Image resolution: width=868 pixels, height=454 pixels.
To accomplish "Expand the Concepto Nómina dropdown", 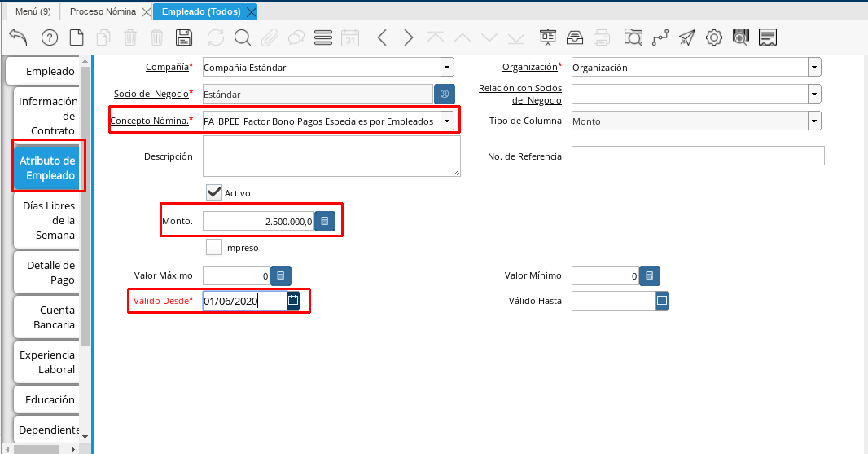I will pyautogui.click(x=447, y=121).
